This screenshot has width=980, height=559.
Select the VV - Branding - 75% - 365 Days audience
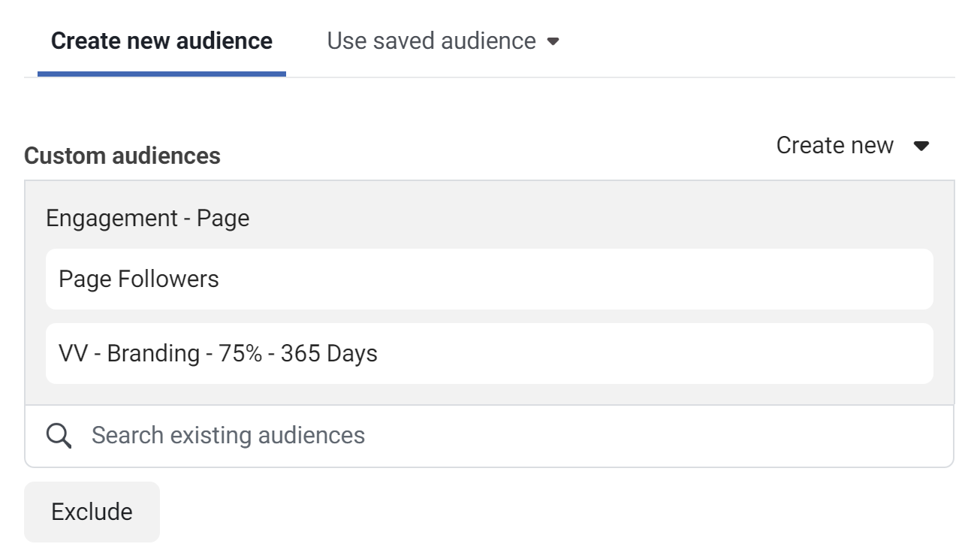(x=489, y=354)
